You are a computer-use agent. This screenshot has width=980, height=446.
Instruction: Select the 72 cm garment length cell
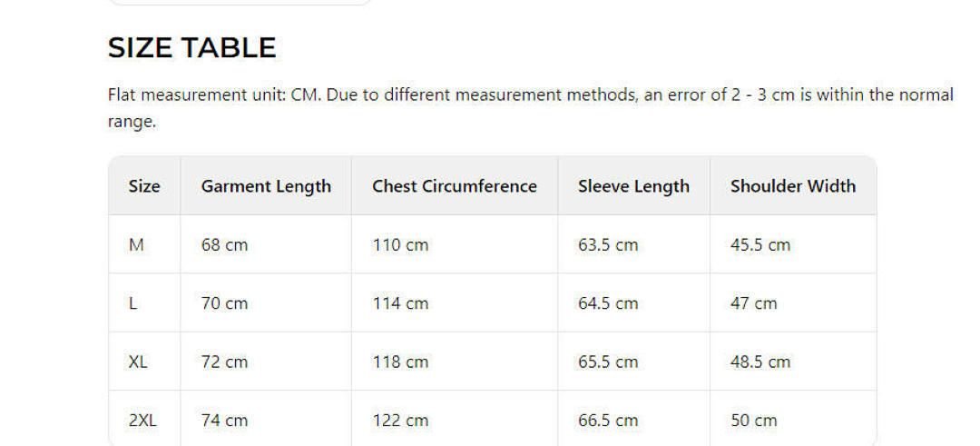[224, 362]
